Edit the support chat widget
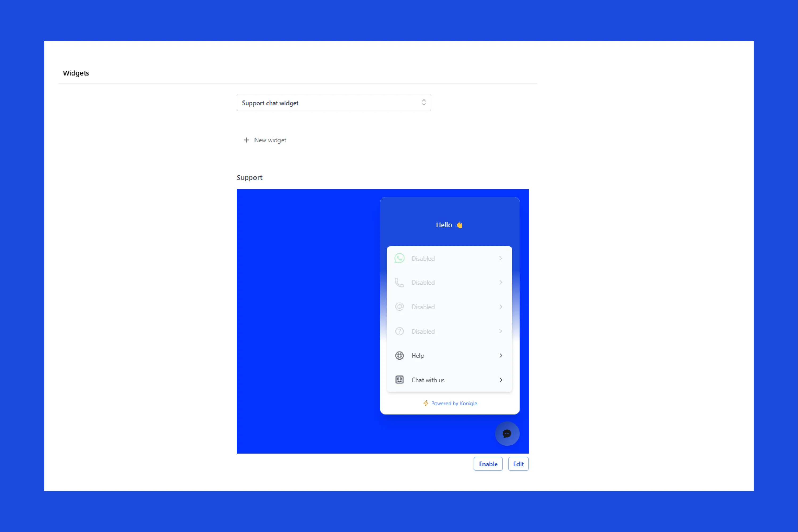The image size is (798, 532). [x=518, y=464]
